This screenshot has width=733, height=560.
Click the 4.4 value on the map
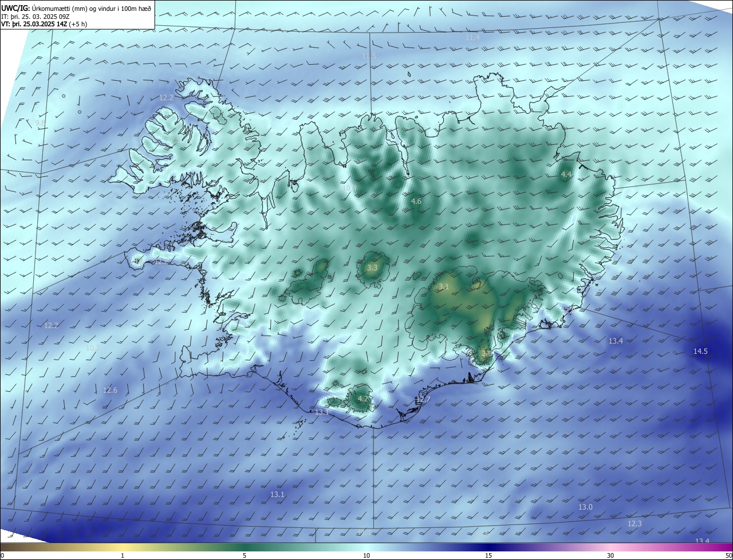click(566, 174)
